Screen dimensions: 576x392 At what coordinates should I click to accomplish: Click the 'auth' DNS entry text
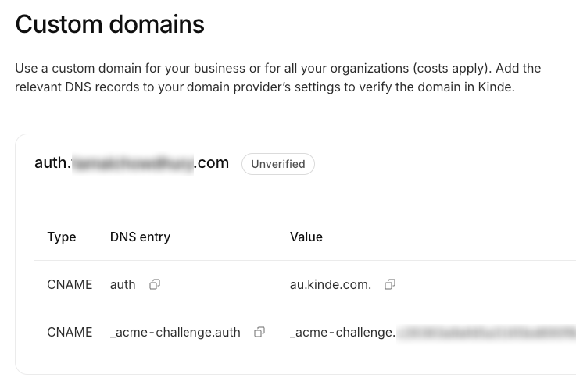click(x=123, y=285)
